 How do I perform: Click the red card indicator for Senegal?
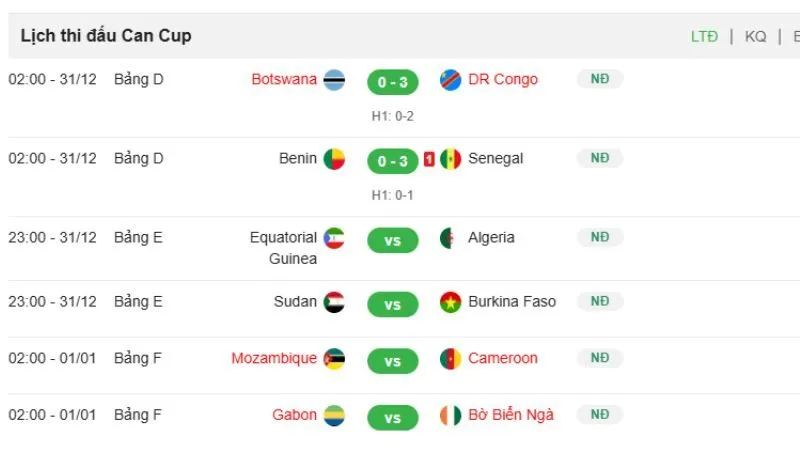(429, 159)
